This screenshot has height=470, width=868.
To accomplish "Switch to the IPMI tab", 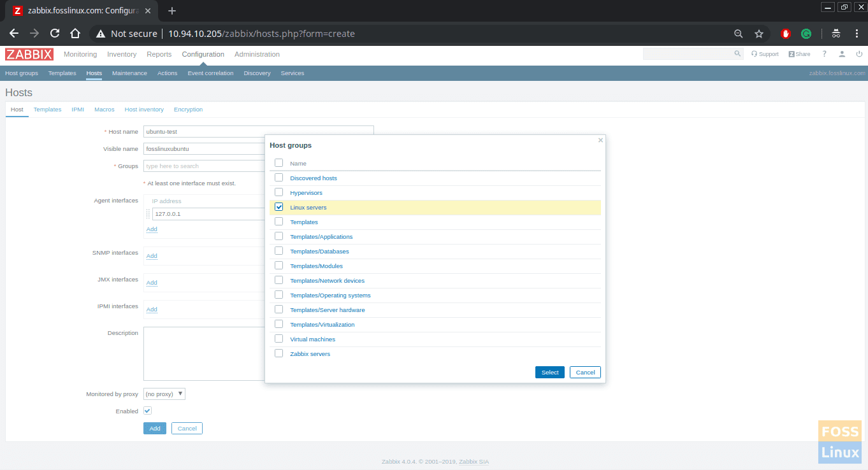I will pos(78,110).
